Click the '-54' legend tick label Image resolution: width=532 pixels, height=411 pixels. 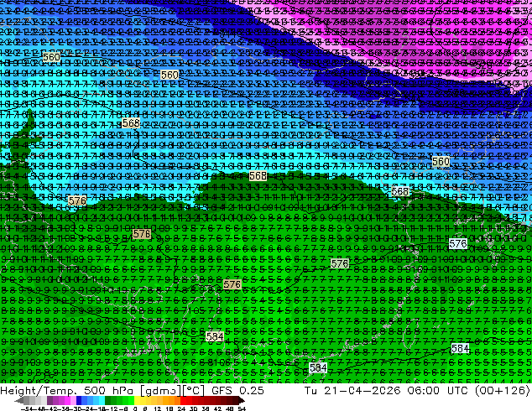coord(27,409)
